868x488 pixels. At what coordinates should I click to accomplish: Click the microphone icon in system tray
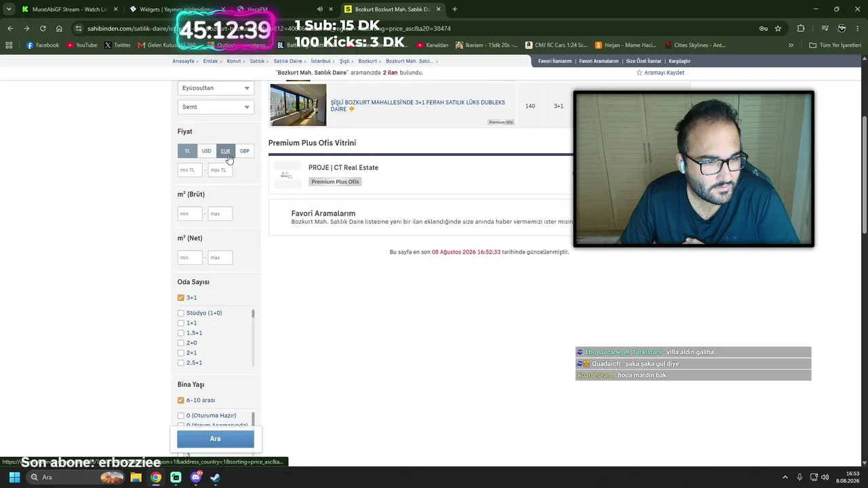click(800, 477)
